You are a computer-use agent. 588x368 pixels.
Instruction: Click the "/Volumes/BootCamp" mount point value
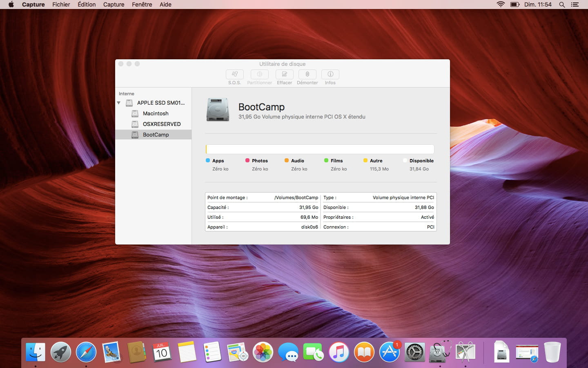coord(296,197)
